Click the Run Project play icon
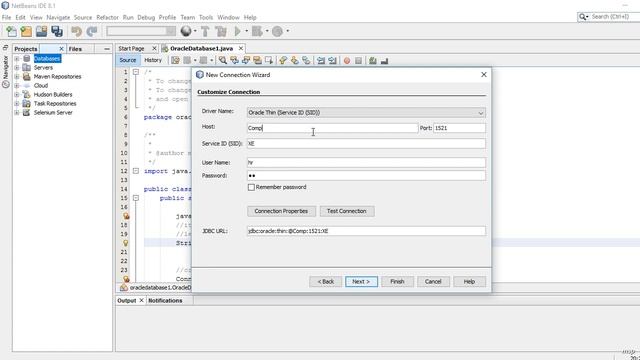640x360 pixels. point(238,31)
